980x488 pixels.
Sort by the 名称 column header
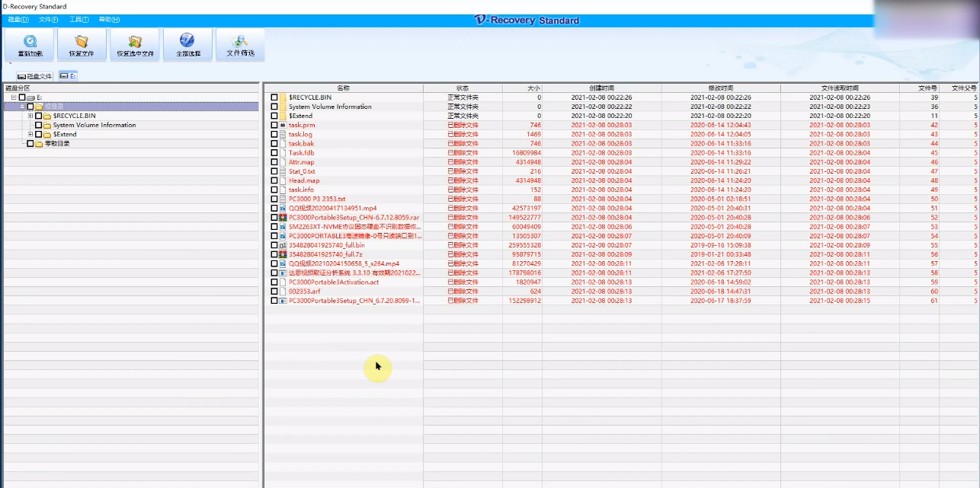pyautogui.click(x=344, y=88)
